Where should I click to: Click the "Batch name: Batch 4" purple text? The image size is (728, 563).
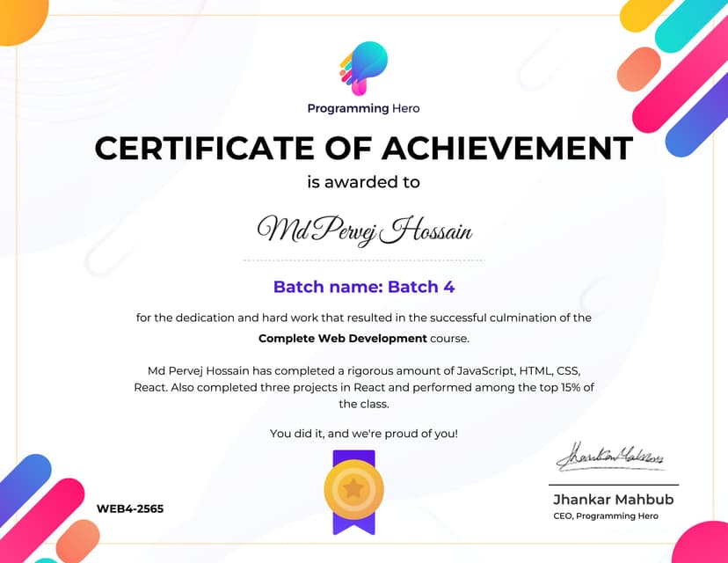point(363,287)
